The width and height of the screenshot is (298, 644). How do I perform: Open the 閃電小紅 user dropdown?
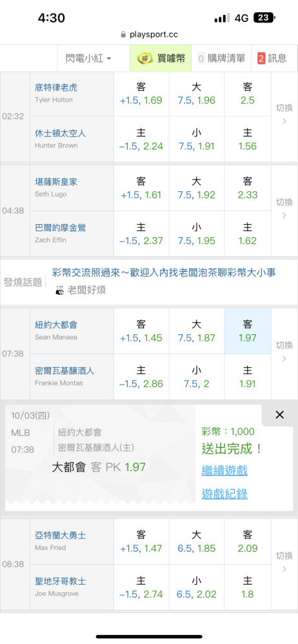click(88, 59)
